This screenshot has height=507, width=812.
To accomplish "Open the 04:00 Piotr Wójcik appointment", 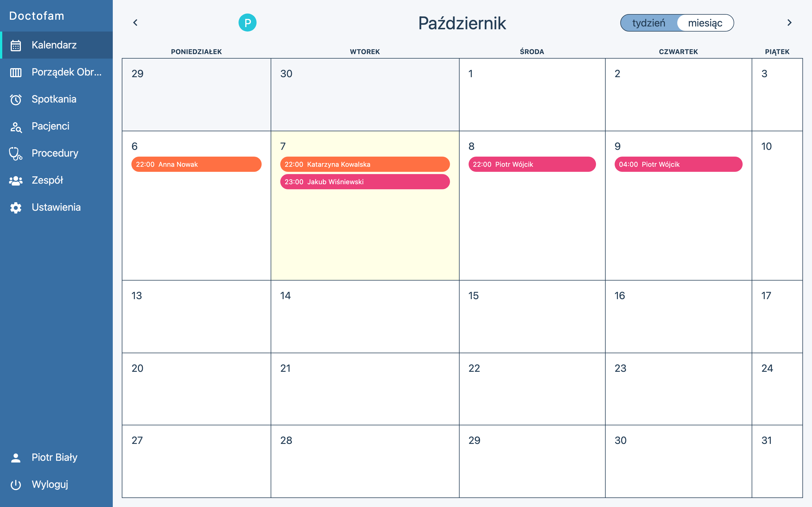I will [678, 164].
